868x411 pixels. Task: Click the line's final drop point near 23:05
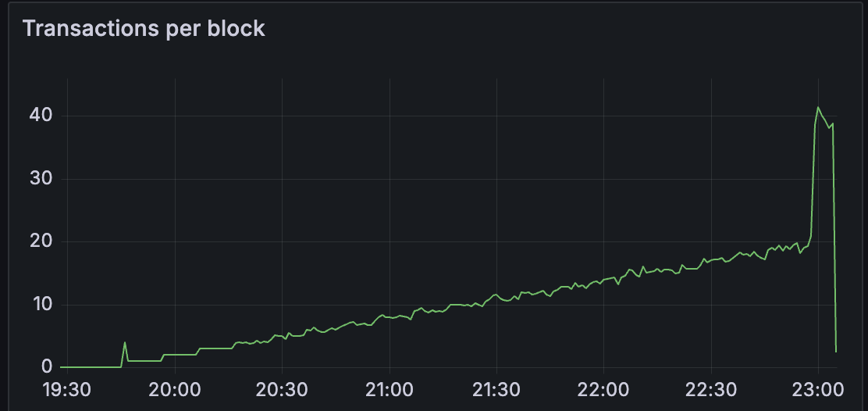click(x=836, y=352)
